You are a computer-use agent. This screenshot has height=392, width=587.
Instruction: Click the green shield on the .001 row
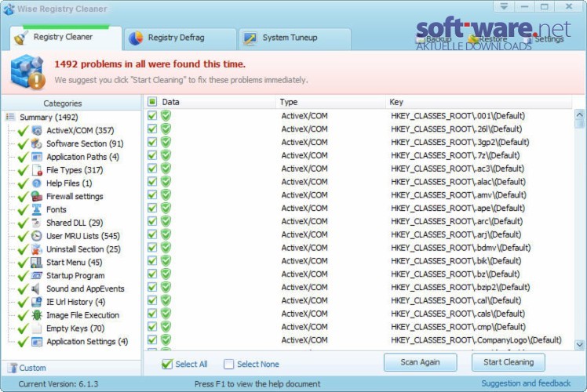tap(166, 115)
